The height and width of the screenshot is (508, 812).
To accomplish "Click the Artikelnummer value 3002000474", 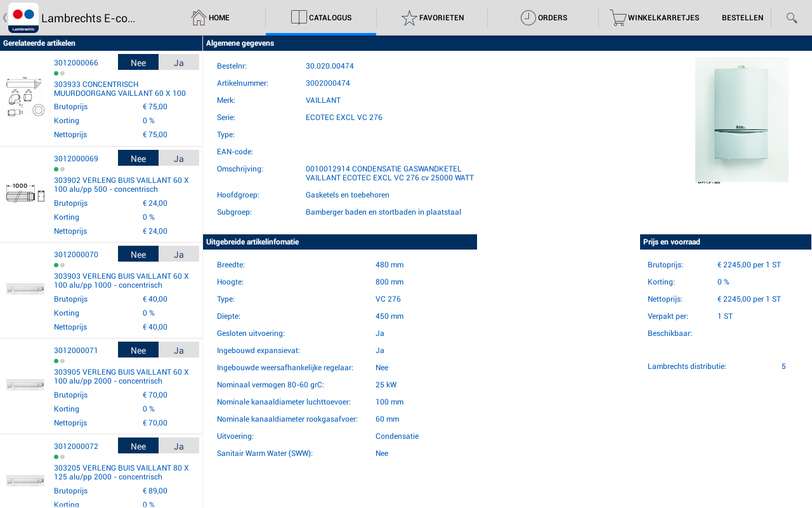I will tap(328, 83).
